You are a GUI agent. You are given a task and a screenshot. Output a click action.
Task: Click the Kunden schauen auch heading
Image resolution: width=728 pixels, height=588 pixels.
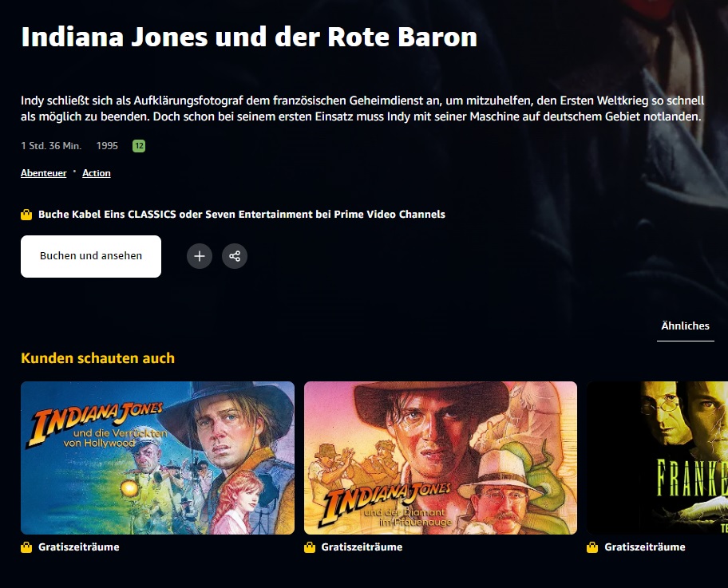98,358
